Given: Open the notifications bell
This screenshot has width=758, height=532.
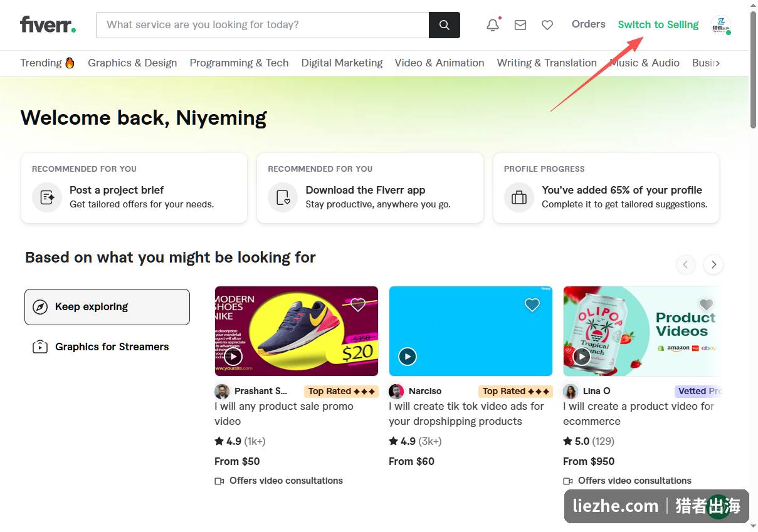Looking at the screenshot, I should [493, 25].
